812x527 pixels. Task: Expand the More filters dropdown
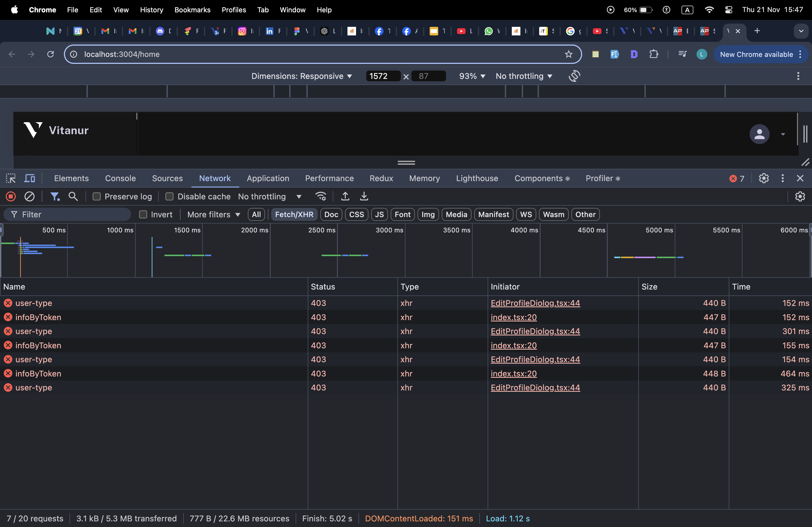click(x=214, y=214)
